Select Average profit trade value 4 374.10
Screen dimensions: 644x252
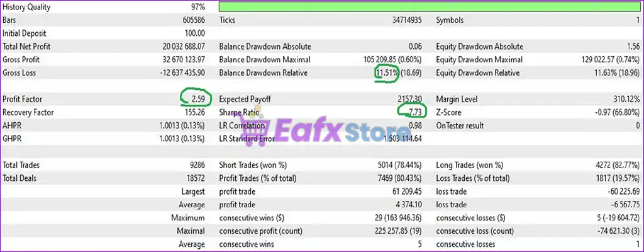click(x=409, y=205)
